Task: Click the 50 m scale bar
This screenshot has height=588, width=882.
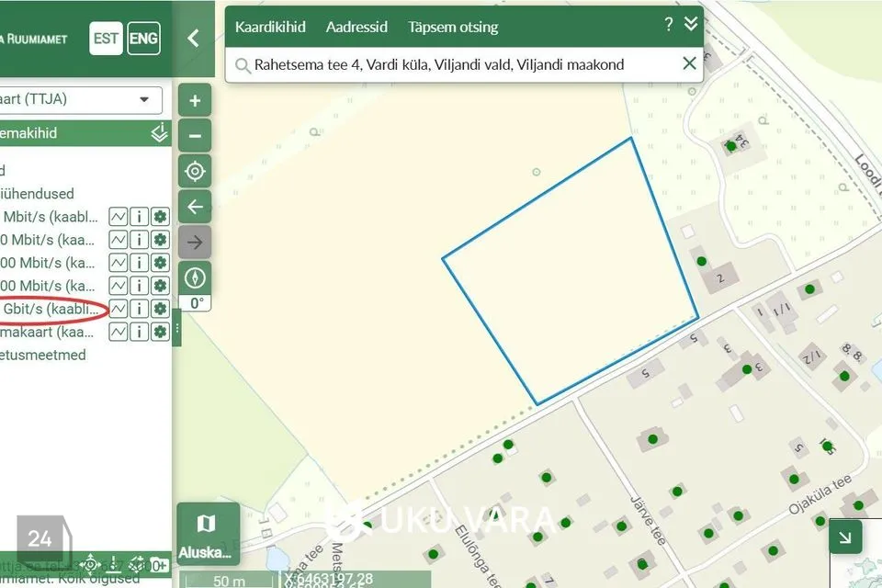Action: (x=230, y=581)
